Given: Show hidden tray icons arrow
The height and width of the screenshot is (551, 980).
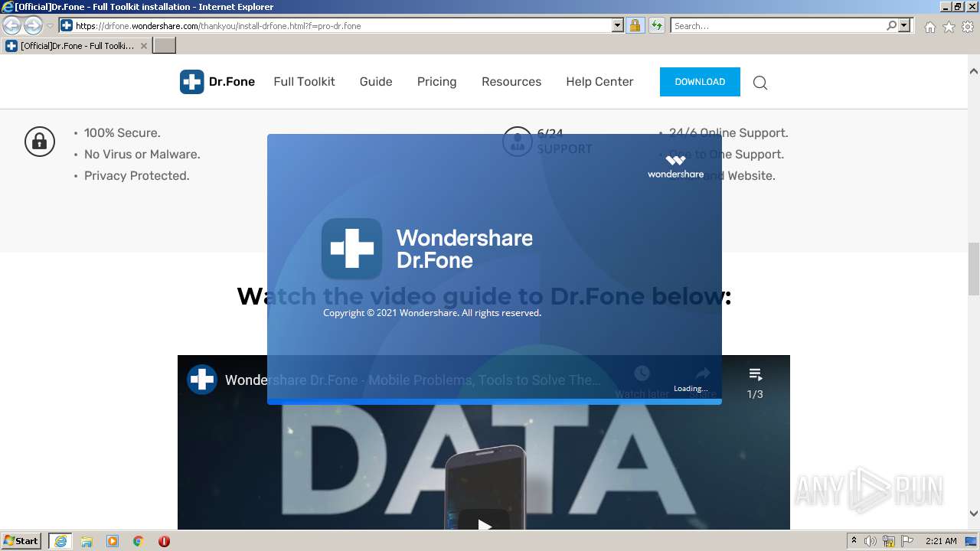Looking at the screenshot, I should pyautogui.click(x=854, y=541).
